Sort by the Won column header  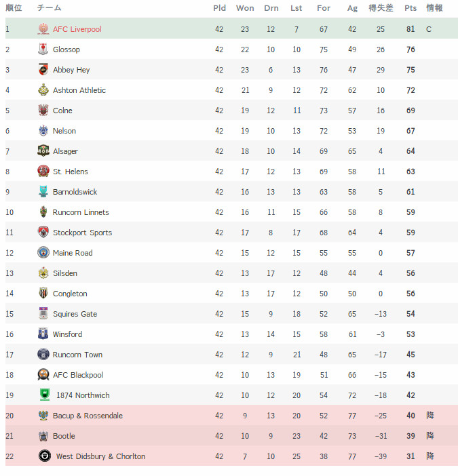coord(245,8)
